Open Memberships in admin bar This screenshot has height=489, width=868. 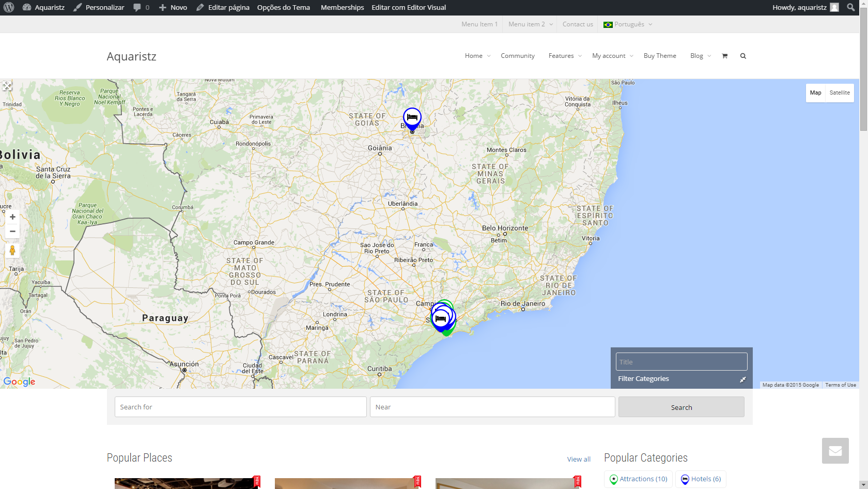point(342,7)
